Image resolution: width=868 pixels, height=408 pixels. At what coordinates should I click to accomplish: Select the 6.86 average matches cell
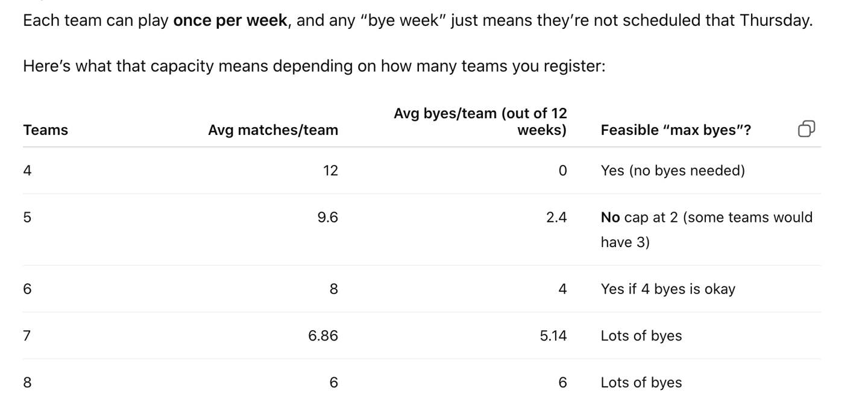tap(323, 336)
